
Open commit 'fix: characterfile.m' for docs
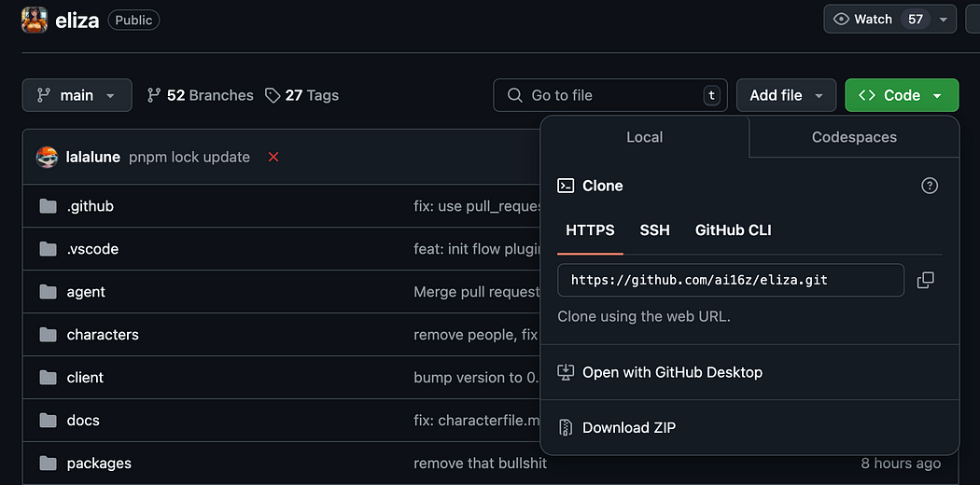(x=476, y=420)
